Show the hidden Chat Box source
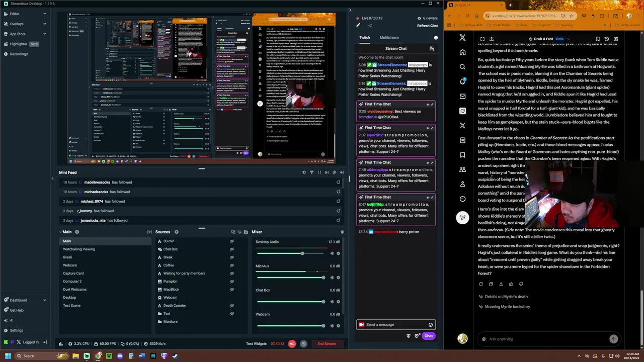 [232, 249]
